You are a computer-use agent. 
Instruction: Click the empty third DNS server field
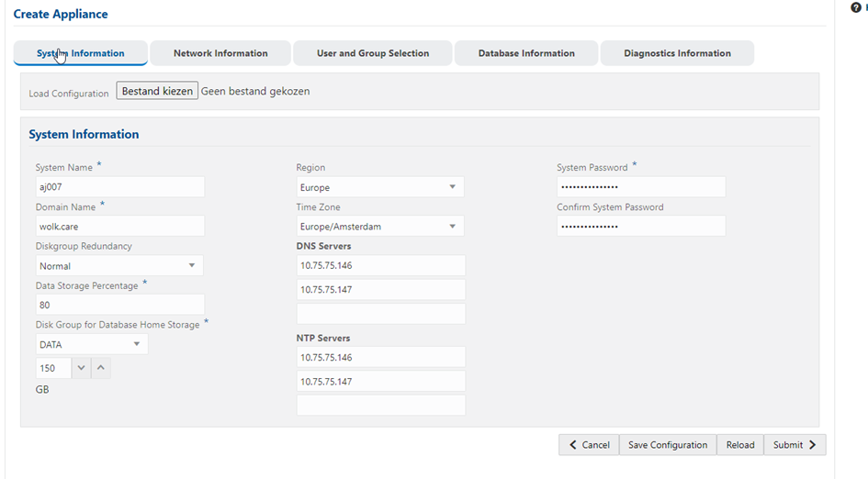(x=380, y=314)
